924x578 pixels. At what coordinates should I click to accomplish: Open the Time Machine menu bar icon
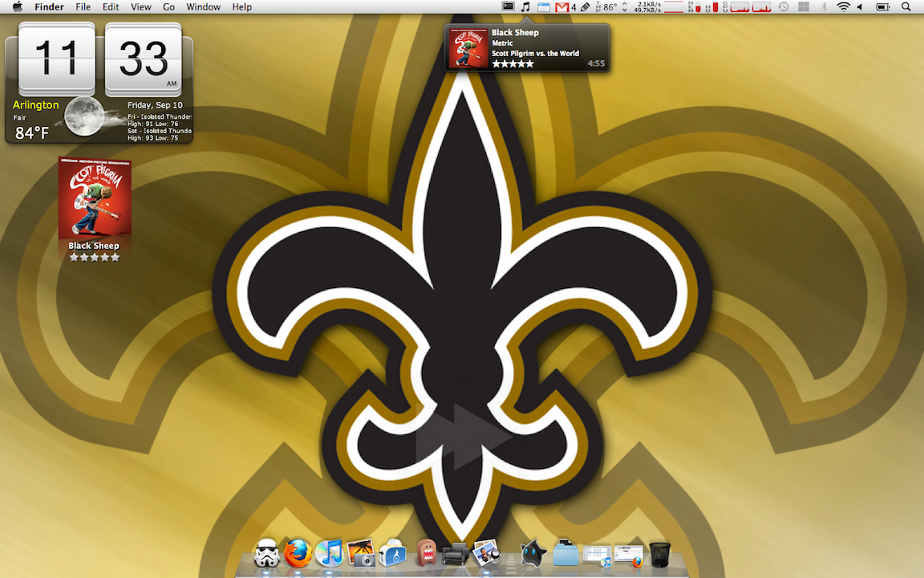[x=783, y=7]
